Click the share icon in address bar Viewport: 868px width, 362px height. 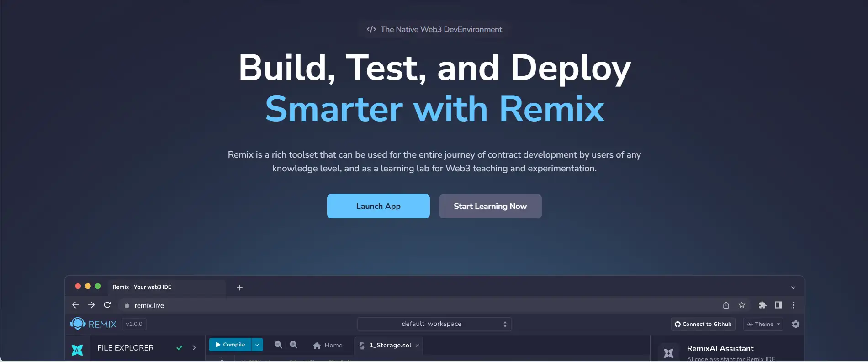click(726, 305)
